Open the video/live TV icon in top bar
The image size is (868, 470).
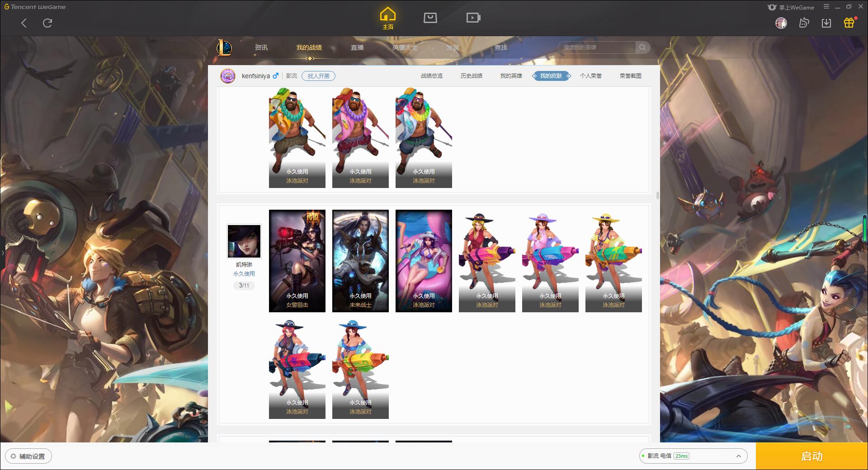473,18
